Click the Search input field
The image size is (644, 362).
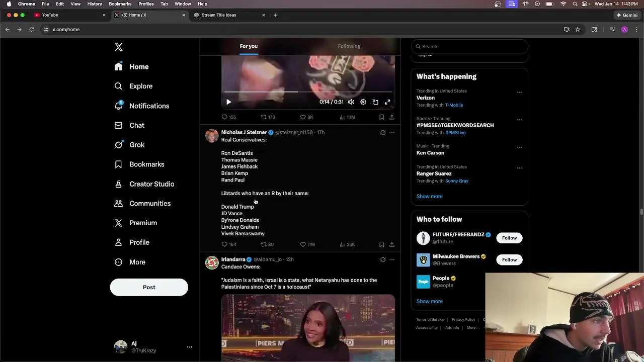tap(469, 46)
